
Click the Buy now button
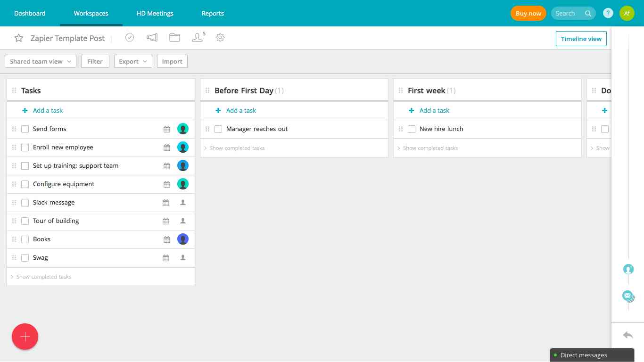tap(528, 13)
